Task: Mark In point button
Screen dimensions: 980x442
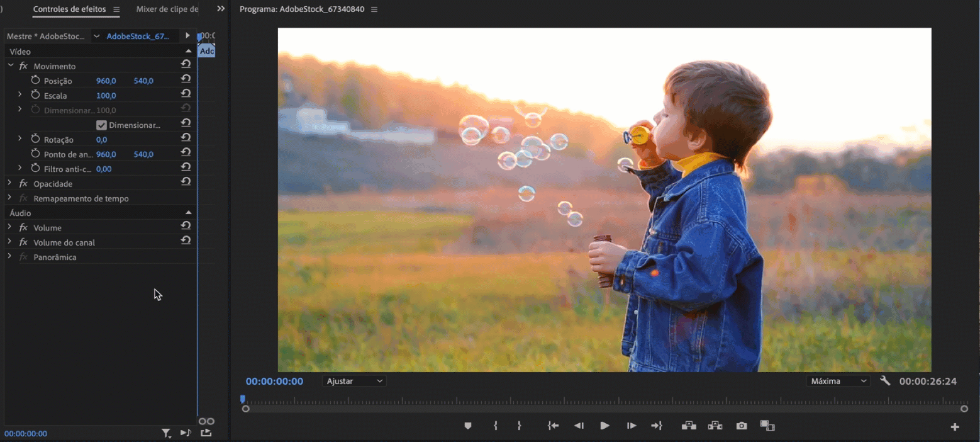Action: tap(496, 426)
